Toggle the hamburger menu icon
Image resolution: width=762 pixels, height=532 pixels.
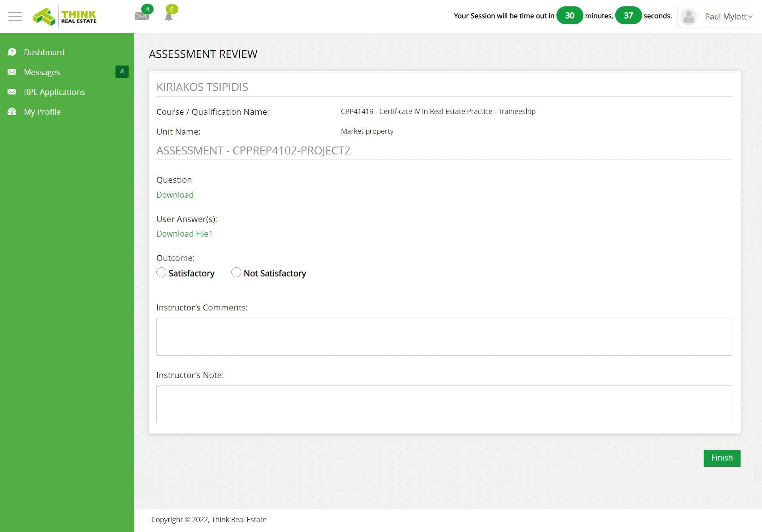pos(15,16)
